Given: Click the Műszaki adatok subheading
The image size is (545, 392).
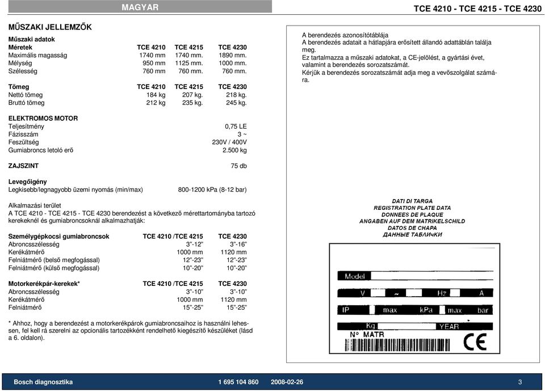Looking at the screenshot, I should pos(32,39).
